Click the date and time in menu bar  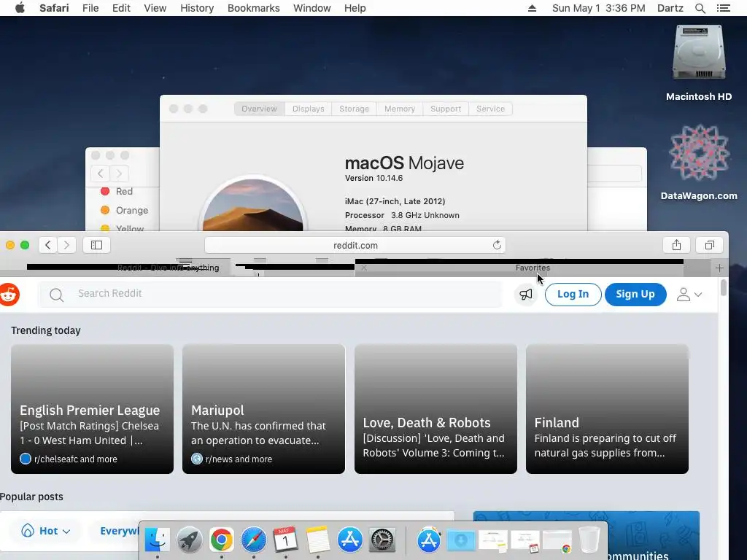598,8
